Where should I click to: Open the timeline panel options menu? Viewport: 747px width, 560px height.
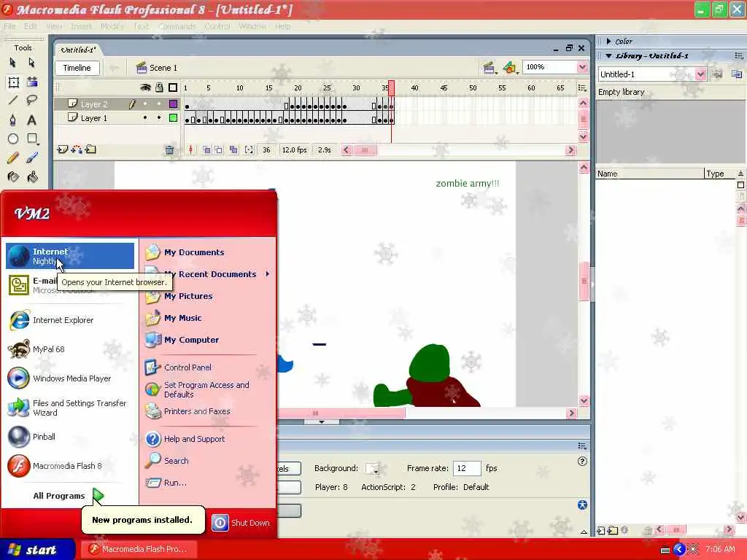click(582, 87)
